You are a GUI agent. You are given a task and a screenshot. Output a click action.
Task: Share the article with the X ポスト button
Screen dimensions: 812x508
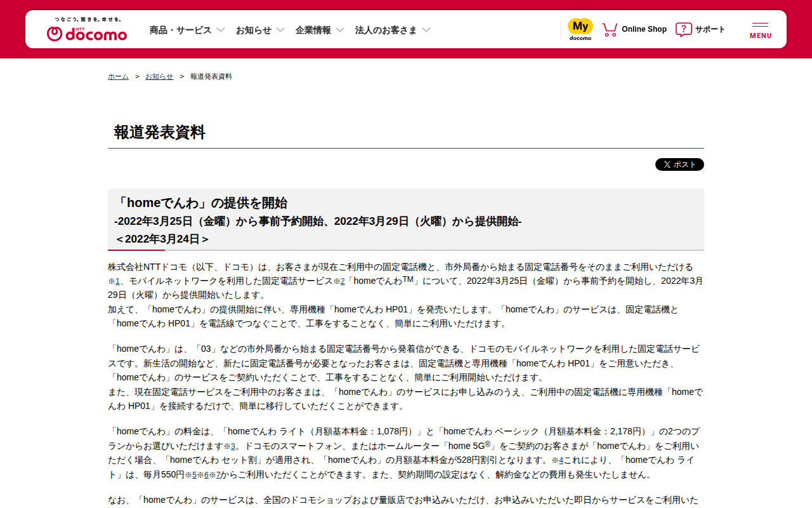pyautogui.click(x=679, y=164)
